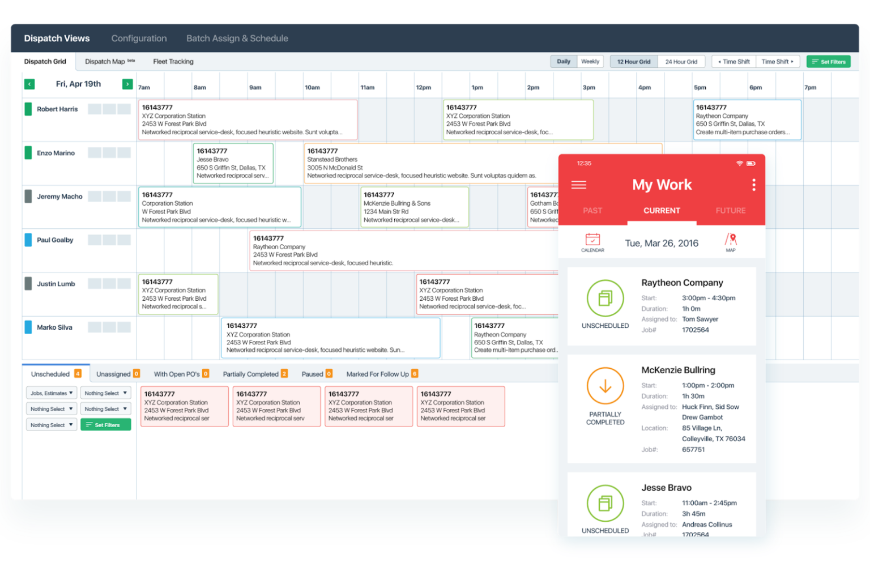This screenshot has width=870, height=588.
Task: Switch to Weekly view
Action: tap(590, 61)
